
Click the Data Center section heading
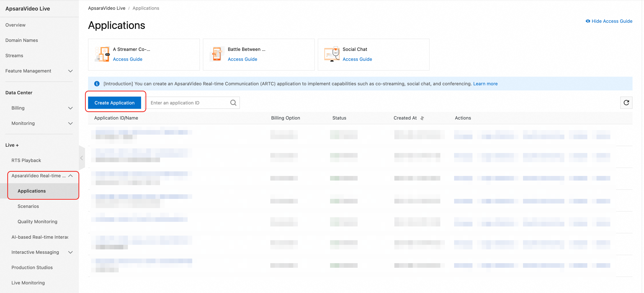(x=19, y=93)
